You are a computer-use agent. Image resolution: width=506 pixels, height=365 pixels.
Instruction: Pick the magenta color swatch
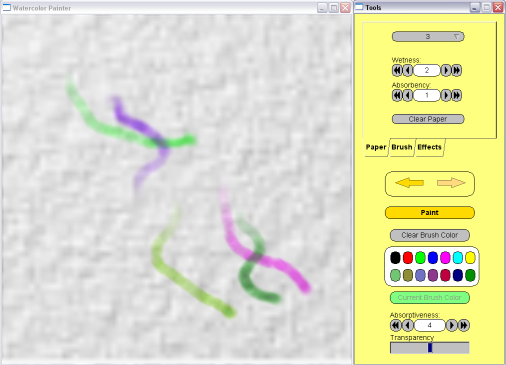[445, 258]
